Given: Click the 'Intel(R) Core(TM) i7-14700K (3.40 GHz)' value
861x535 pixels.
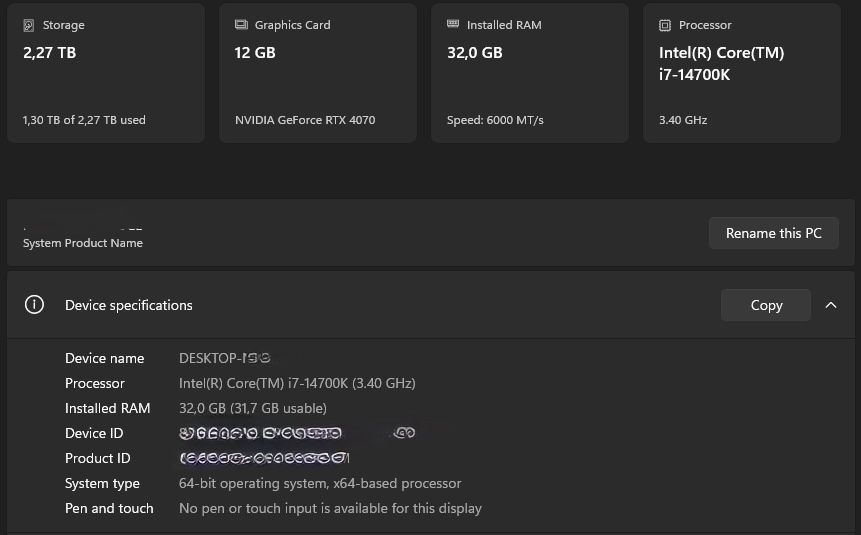Looking at the screenshot, I should click(297, 383).
